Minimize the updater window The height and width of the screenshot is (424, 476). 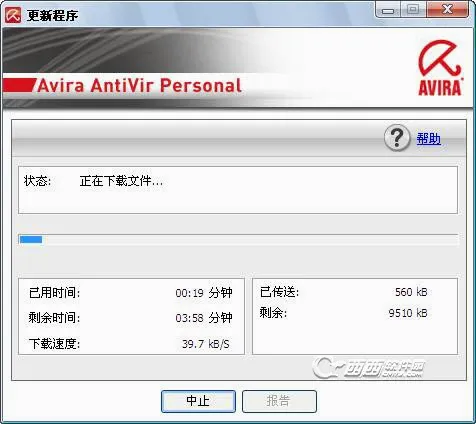pos(388,10)
